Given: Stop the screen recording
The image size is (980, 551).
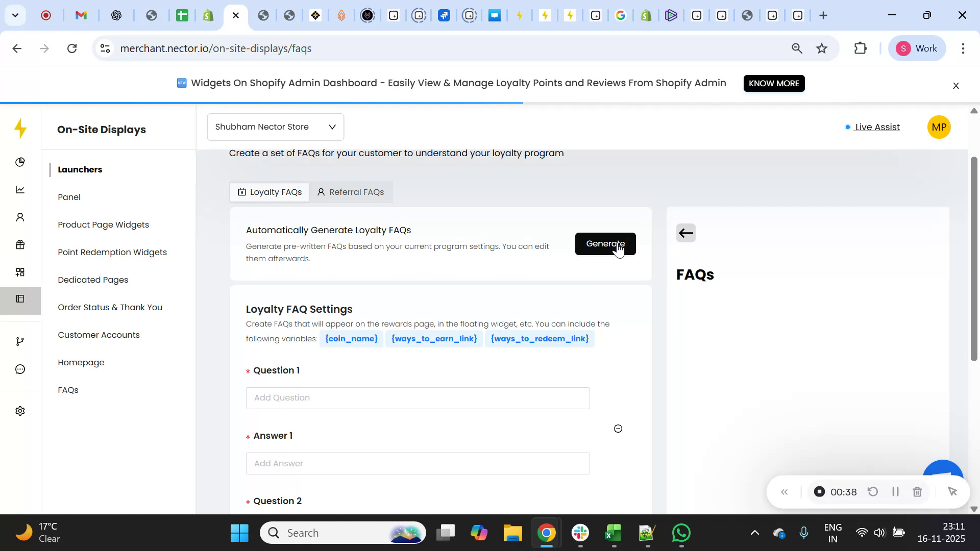Looking at the screenshot, I should point(819,491).
